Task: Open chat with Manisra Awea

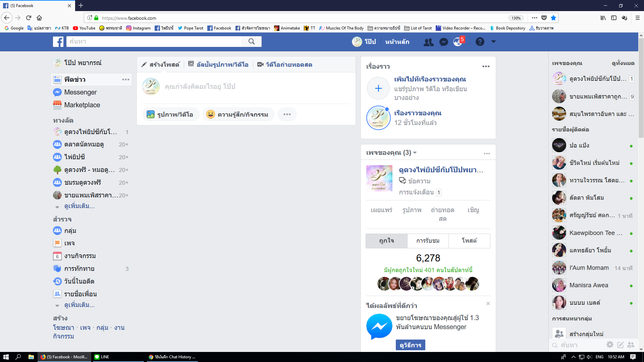Action: [x=593, y=285]
